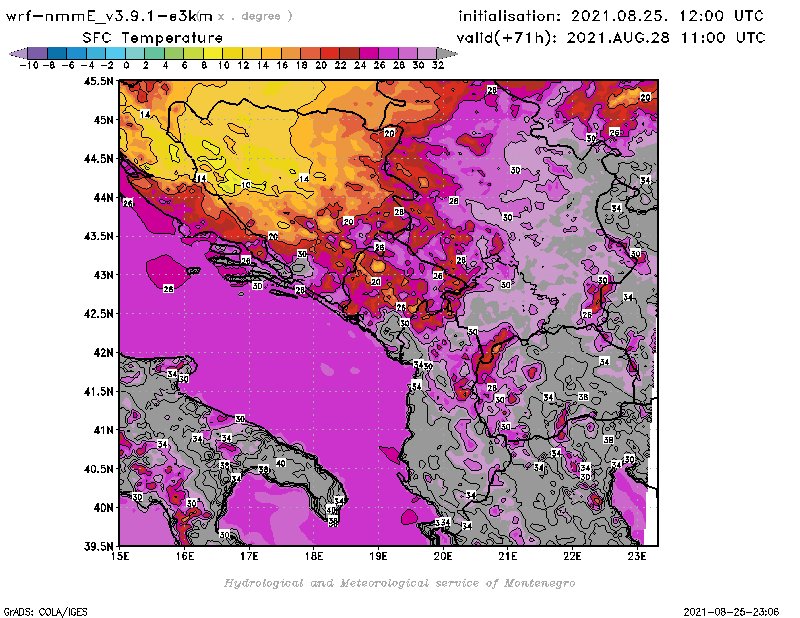Click the '-10' value under the legend
800x618 pixels.
[x=29, y=65]
